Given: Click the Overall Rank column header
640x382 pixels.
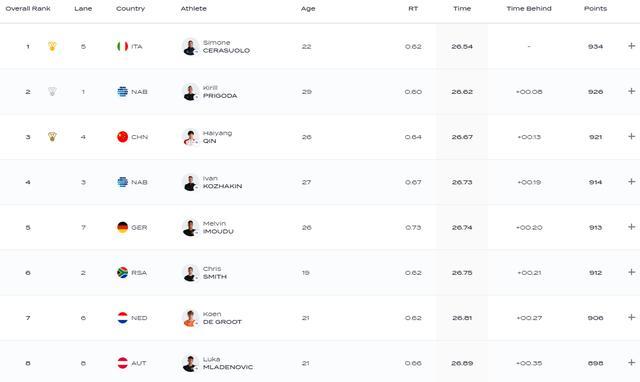Looking at the screenshot, I should tap(28, 9).
